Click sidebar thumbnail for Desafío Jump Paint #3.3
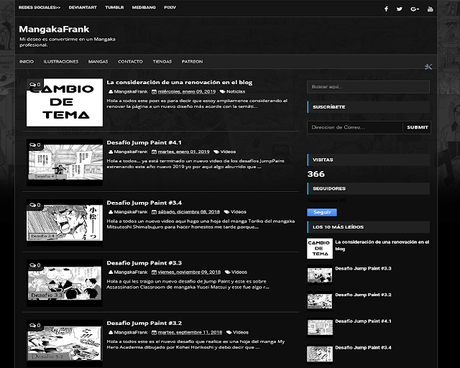 coord(320,275)
